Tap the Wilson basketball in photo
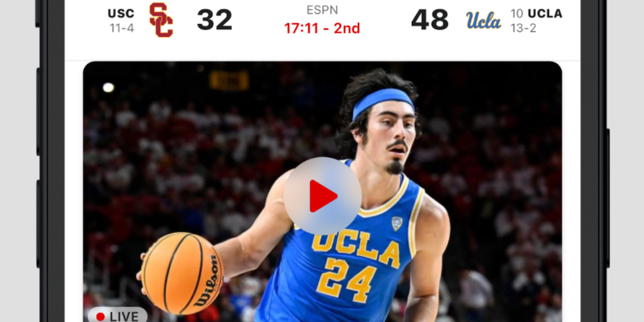 [x=182, y=273]
